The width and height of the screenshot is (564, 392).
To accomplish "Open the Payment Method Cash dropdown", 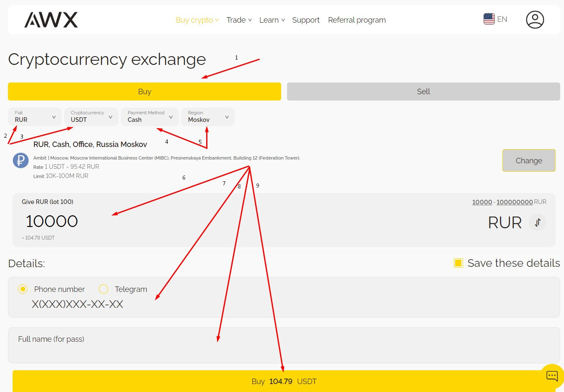I will 150,117.
